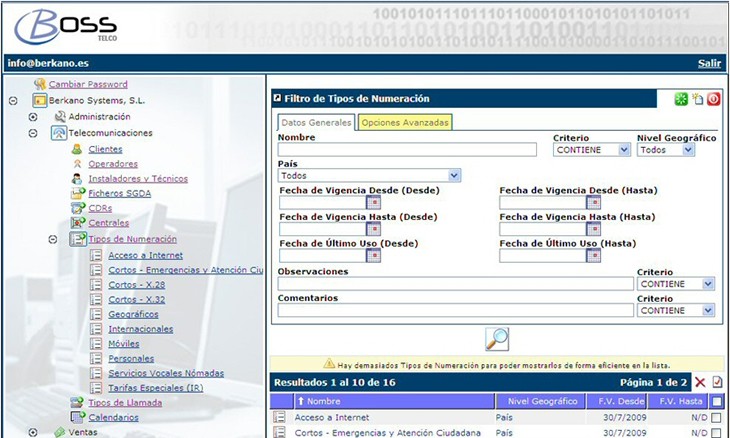Image resolution: width=730 pixels, height=438 pixels.
Task: Collapse the Tipos de Numeración tree node
Action: click(x=53, y=239)
